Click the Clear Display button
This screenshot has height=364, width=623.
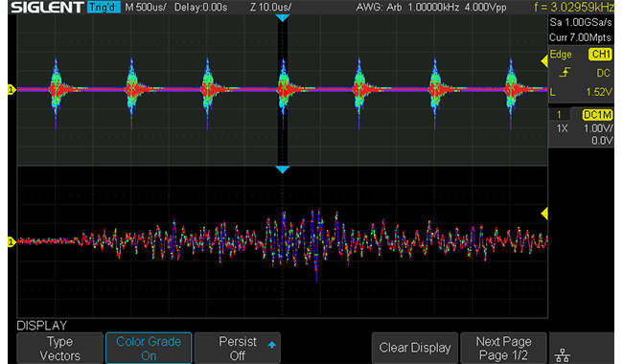(415, 348)
